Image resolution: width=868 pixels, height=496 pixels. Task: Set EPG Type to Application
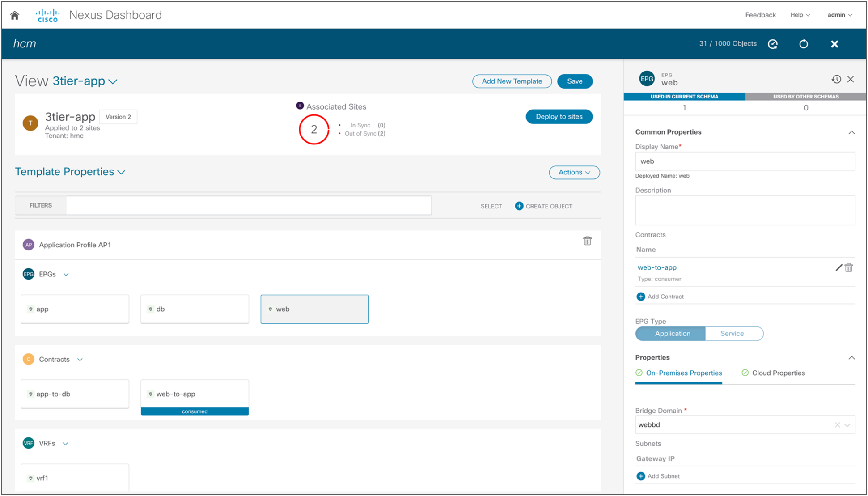(670, 334)
